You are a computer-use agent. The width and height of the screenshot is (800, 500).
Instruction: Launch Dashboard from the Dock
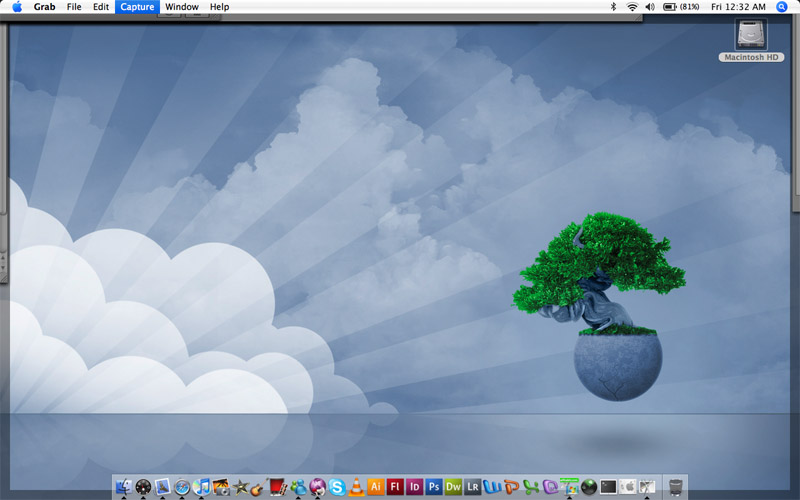[143, 487]
